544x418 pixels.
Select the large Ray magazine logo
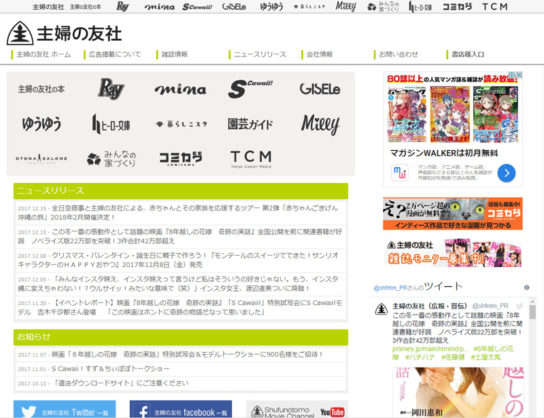tap(111, 89)
